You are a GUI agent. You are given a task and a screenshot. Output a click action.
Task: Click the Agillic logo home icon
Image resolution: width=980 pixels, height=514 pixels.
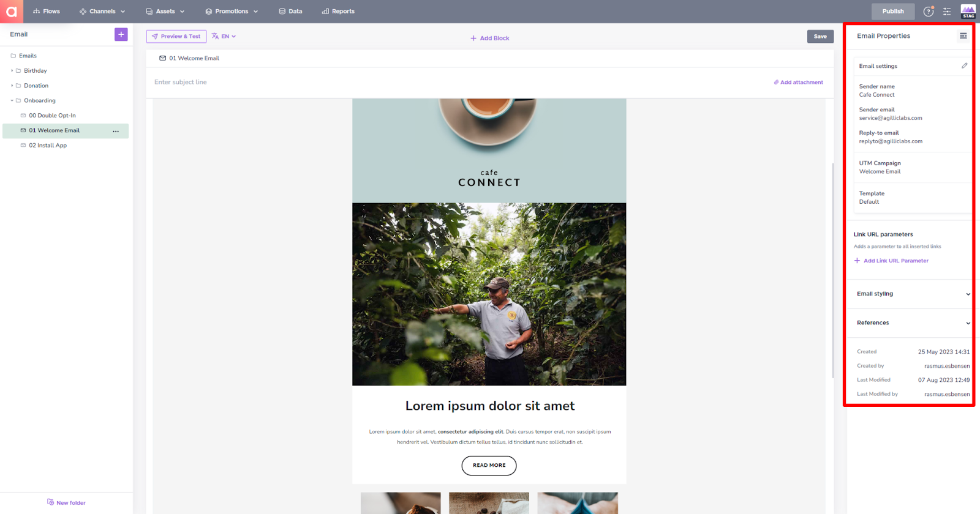[x=12, y=12]
